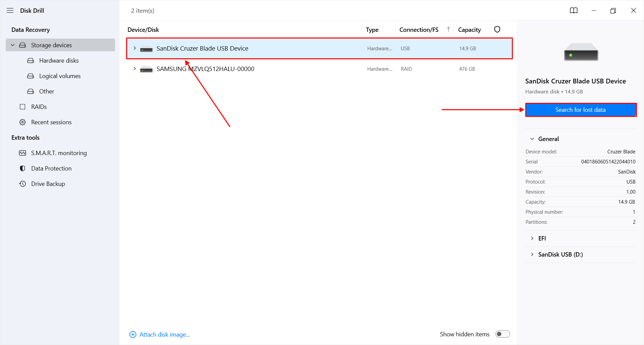Sort by Device/Disk column header
Image resolution: width=644 pixels, height=345 pixels.
(x=143, y=29)
